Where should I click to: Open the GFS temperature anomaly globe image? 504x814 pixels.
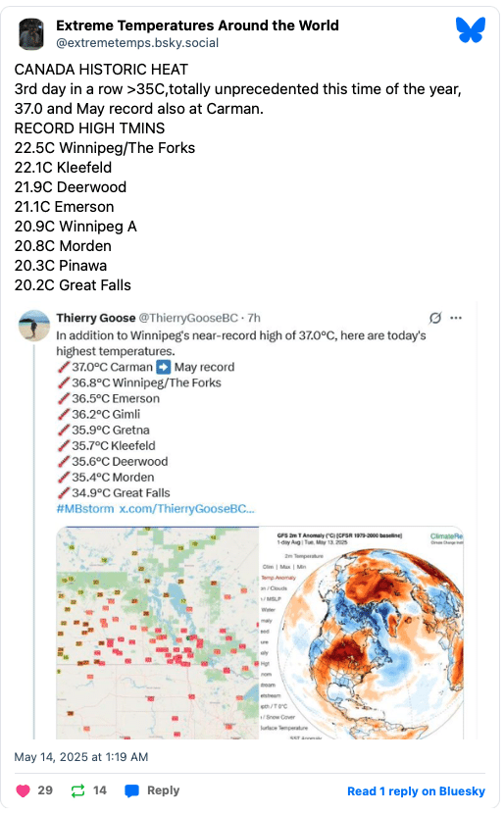[362, 633]
